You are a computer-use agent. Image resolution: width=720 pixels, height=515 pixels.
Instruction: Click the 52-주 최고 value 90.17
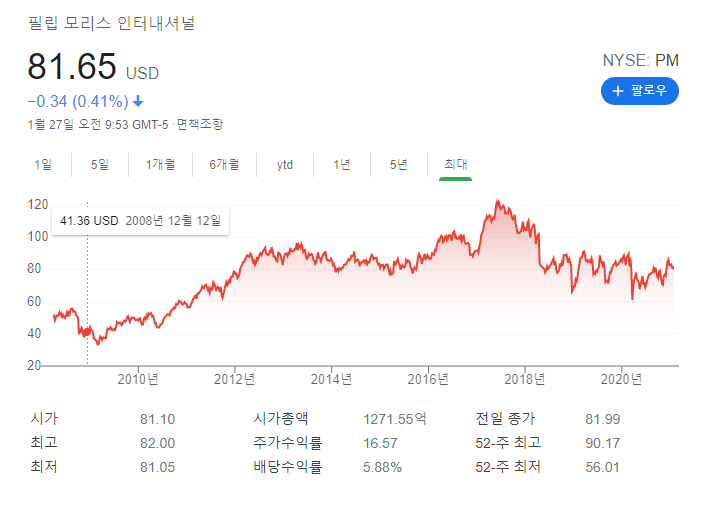coord(602,443)
